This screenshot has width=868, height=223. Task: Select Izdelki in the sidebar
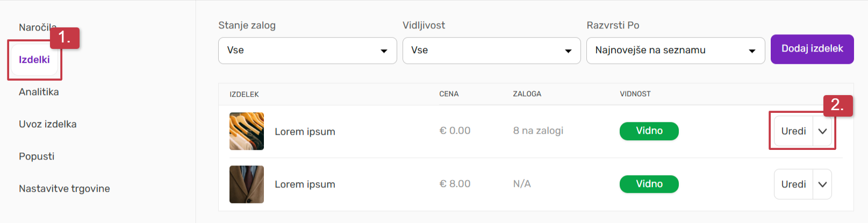34,60
